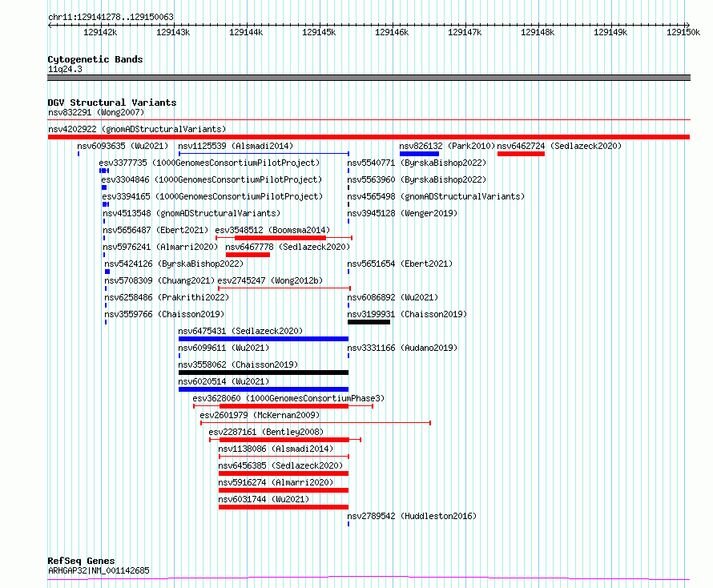Click nsv3199931 (Chaisson2019) label

[407, 314]
